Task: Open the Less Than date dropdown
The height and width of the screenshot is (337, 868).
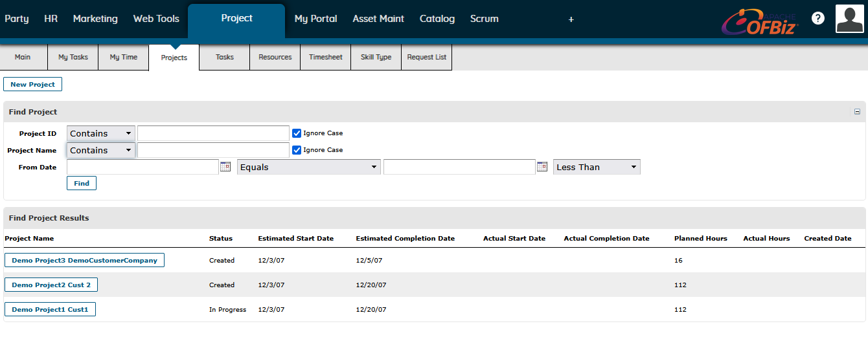Action: 597,167
